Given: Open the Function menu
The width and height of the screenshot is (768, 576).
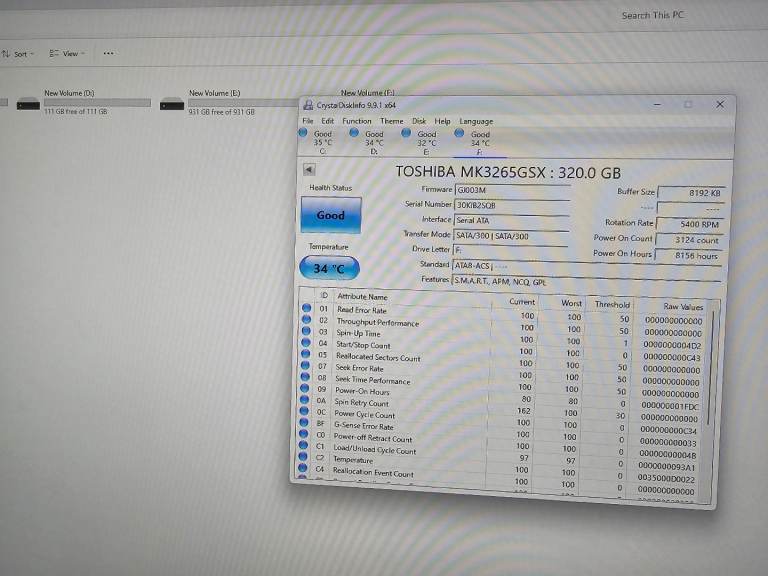Looking at the screenshot, I should 357,121.
